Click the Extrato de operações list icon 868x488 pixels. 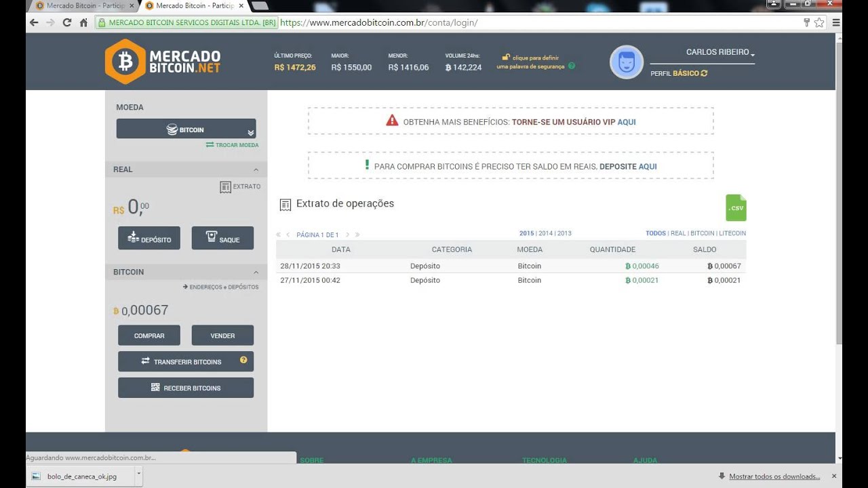(285, 204)
